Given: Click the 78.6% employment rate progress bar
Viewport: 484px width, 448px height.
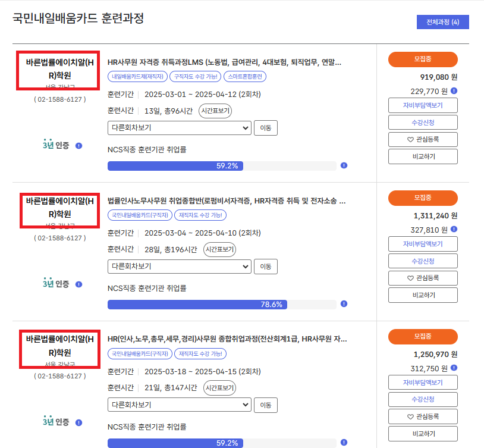Looking at the screenshot, I should pos(221,304).
